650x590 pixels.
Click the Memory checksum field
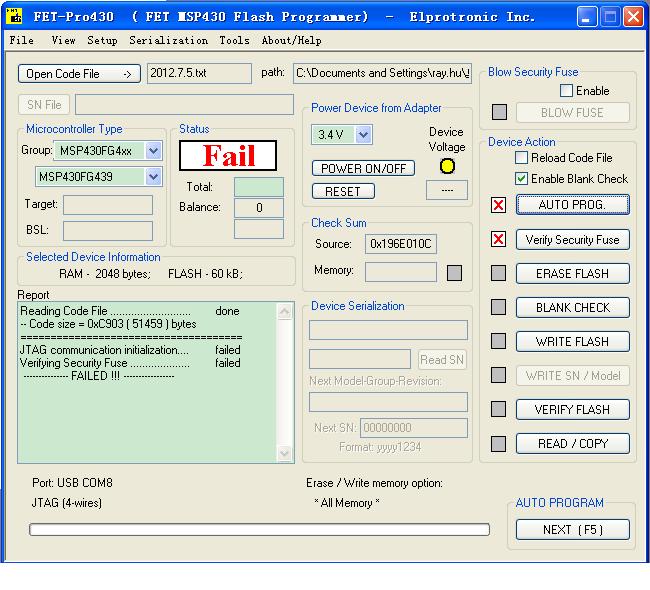pos(401,272)
